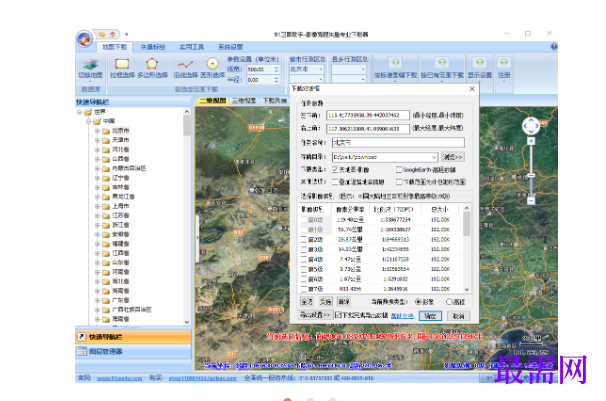Switch to the 系统设置 ribbon tab
The height and width of the screenshot is (401, 606).
coord(230,47)
